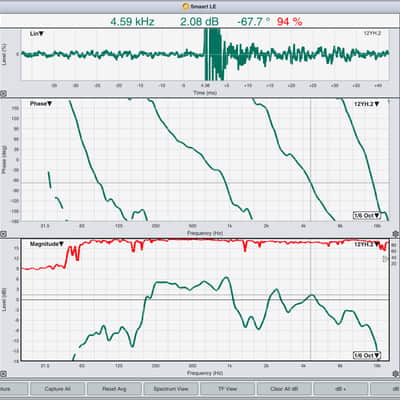Image resolution: width=400 pixels, height=400 pixels.
Task: Open the 1/6 Oct smoothing menu on magnitude plot
Action: (x=367, y=355)
